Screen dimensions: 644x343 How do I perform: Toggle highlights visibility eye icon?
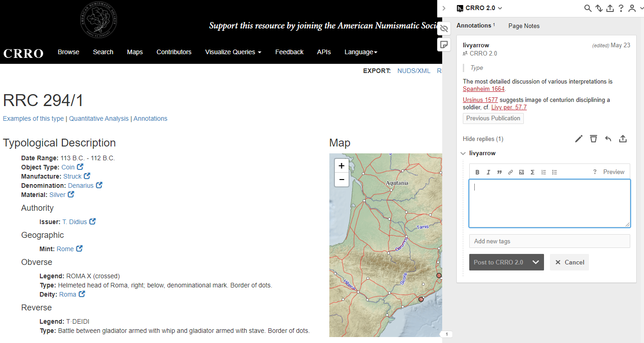coord(444,29)
